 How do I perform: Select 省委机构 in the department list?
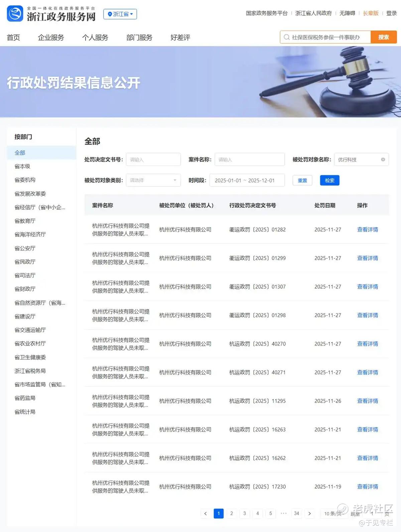(25, 180)
